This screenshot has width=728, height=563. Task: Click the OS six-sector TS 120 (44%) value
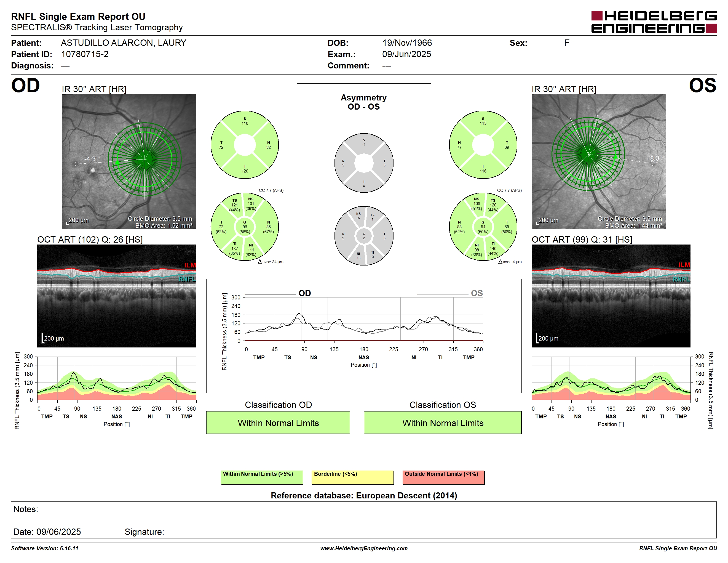pos(493,205)
